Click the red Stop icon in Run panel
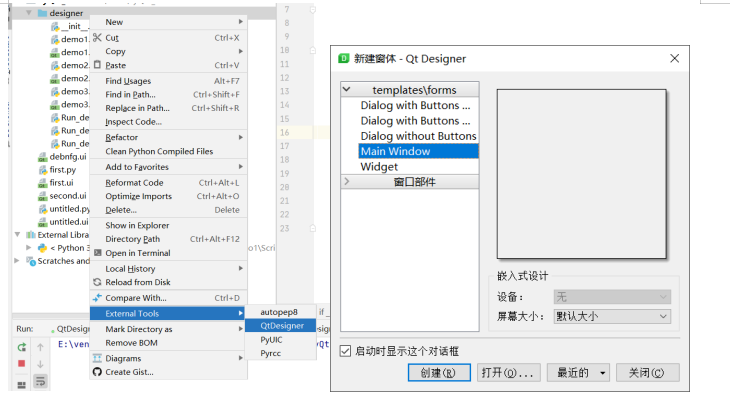Image resolution: width=733 pixels, height=414 pixels. 22,363
